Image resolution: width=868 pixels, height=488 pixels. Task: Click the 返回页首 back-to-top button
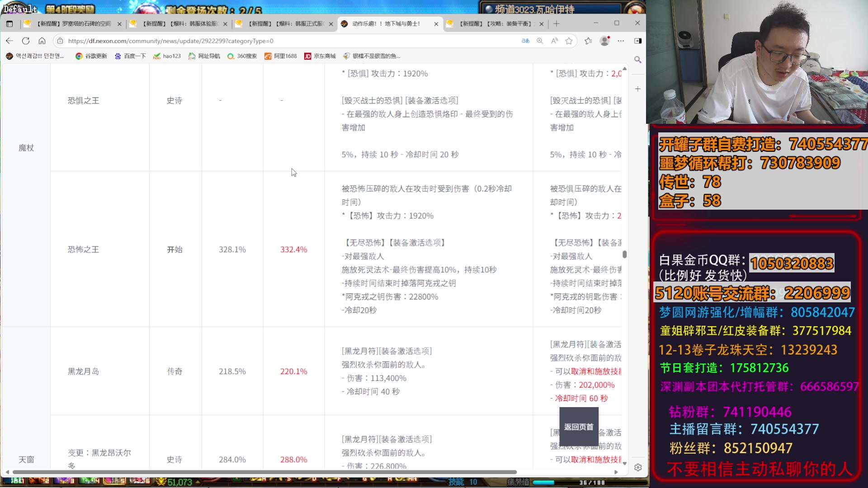pyautogui.click(x=579, y=427)
